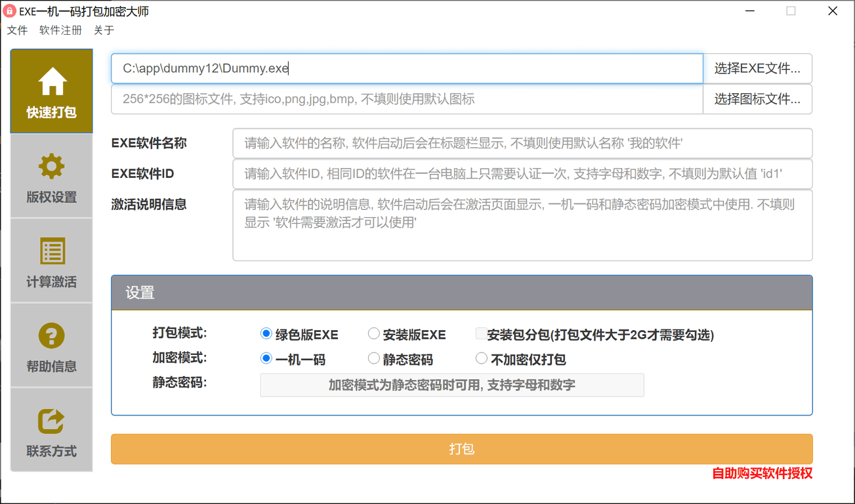This screenshot has width=855, height=504.
Task: Open the 自助购买软件授权 link
Action: coord(762,473)
